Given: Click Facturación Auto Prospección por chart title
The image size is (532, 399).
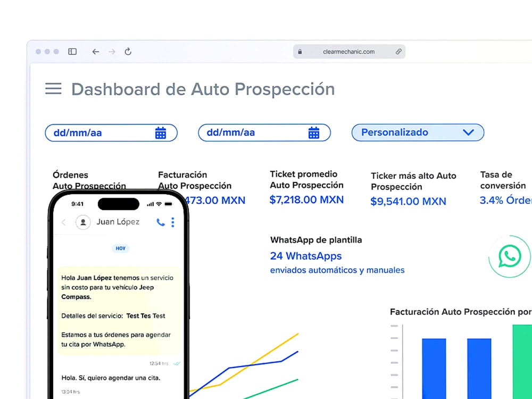Looking at the screenshot, I should click(461, 312).
